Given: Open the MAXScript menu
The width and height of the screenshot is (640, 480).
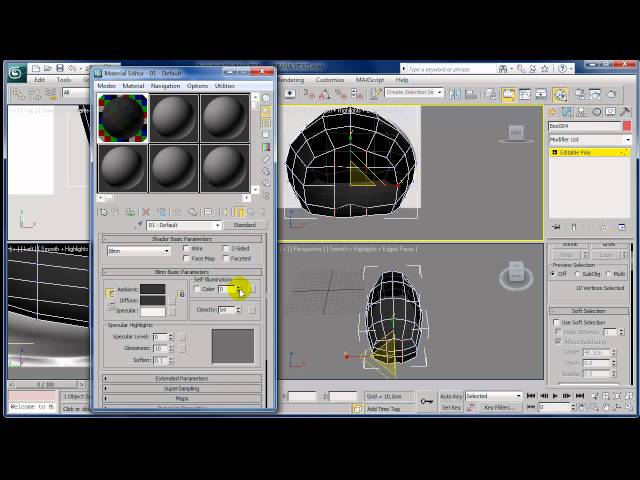Looking at the screenshot, I should pos(370,80).
